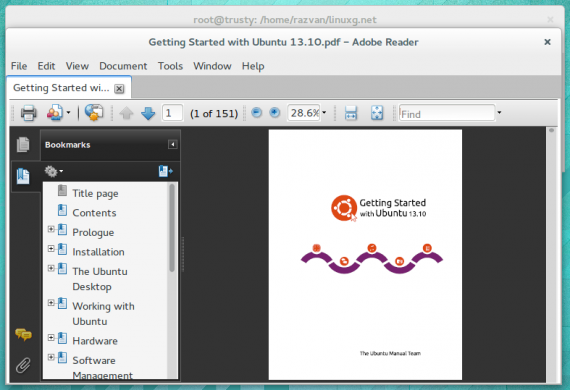Click the zoom in plus button
The image size is (570, 390).
[275, 113]
